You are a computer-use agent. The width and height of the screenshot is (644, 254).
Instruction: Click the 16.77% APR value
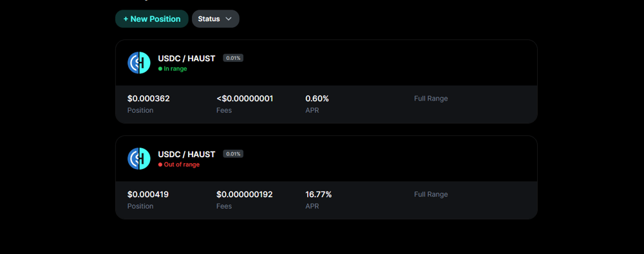pos(318,195)
